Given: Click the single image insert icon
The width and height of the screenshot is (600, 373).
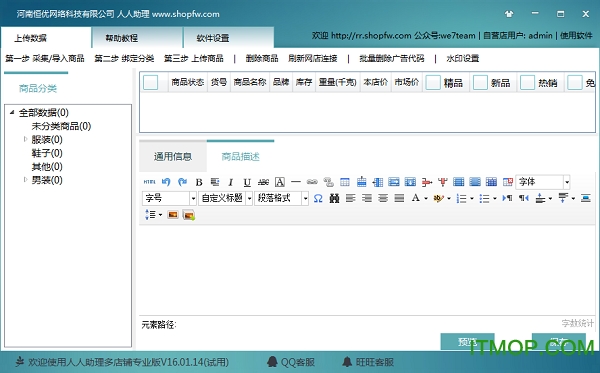Looking at the screenshot, I should click(x=173, y=215).
